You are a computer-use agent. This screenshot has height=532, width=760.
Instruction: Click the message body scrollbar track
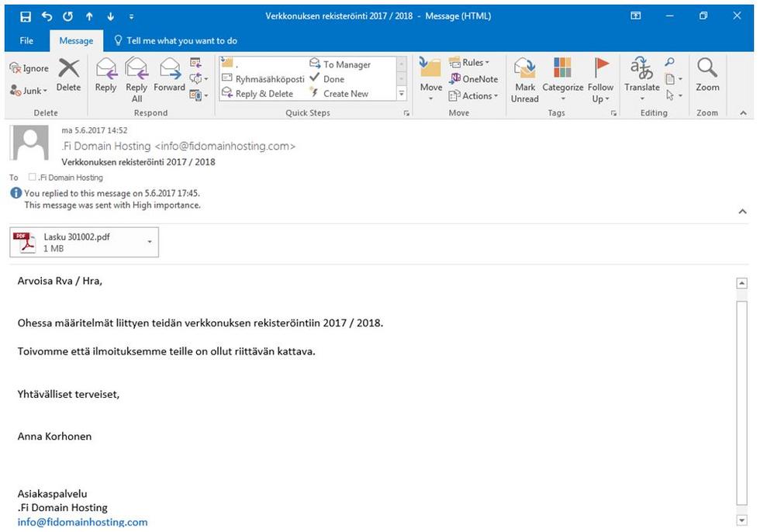click(x=741, y=403)
